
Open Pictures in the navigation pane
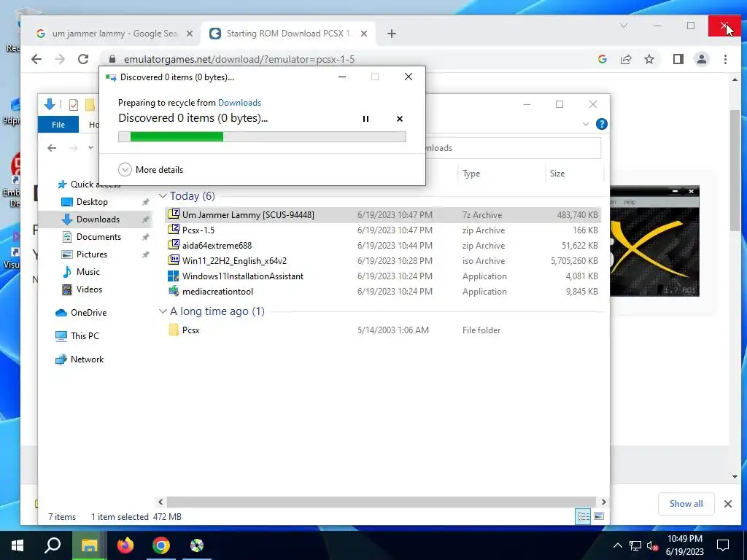coord(91,254)
